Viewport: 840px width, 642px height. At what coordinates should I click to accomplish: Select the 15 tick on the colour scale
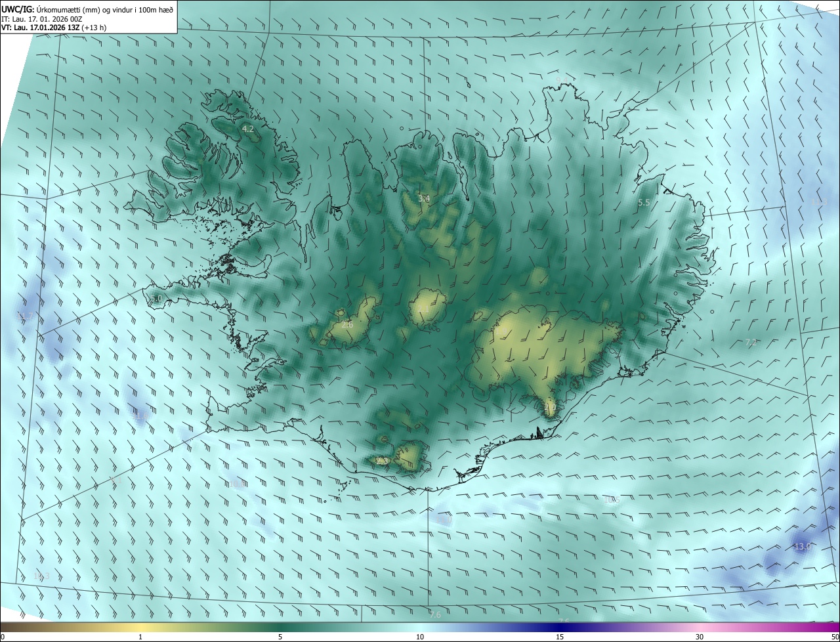pyautogui.click(x=560, y=637)
